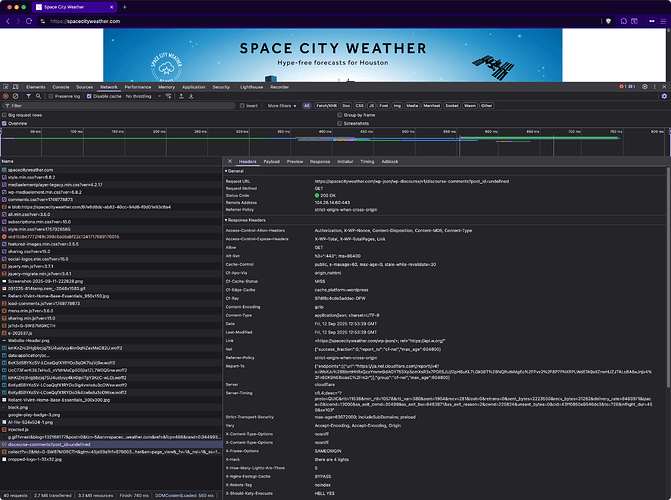Open the Timing tab
This screenshot has height=500, width=671.
pyautogui.click(x=367, y=161)
